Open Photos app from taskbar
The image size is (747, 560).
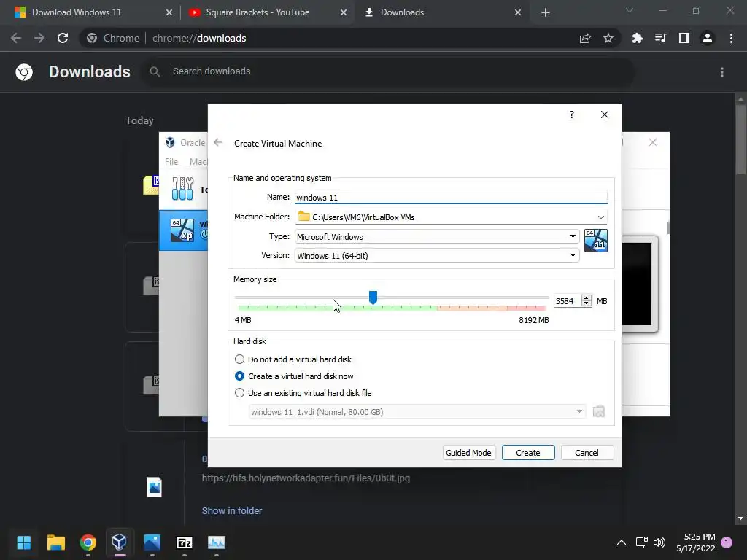coord(152,542)
